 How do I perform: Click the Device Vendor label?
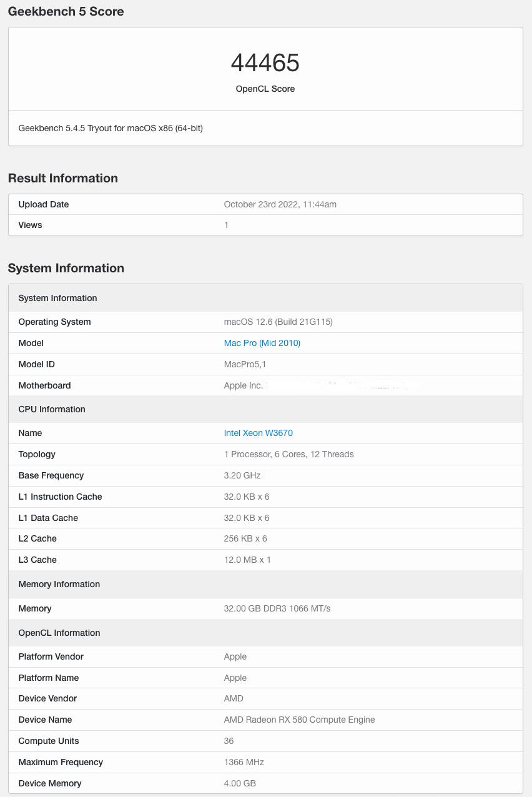[x=48, y=698]
